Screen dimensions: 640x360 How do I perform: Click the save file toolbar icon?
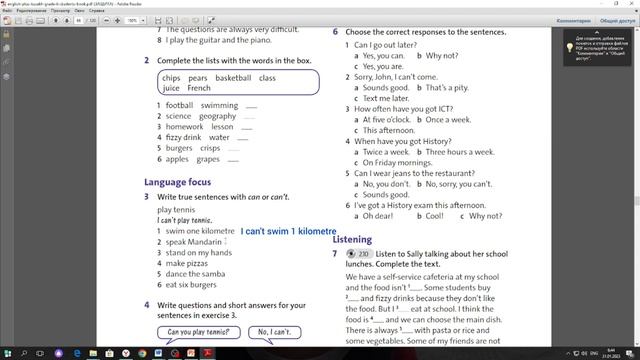click(18, 20)
